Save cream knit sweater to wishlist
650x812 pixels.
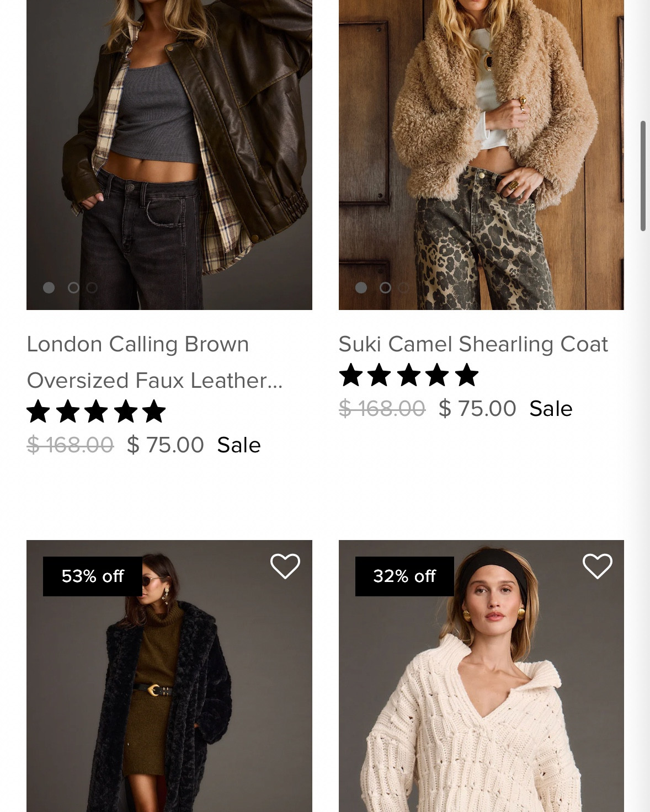tap(598, 566)
